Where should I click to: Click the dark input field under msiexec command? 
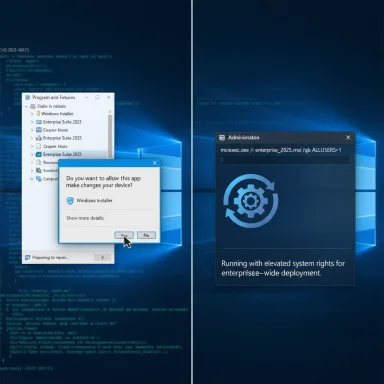(x=285, y=160)
